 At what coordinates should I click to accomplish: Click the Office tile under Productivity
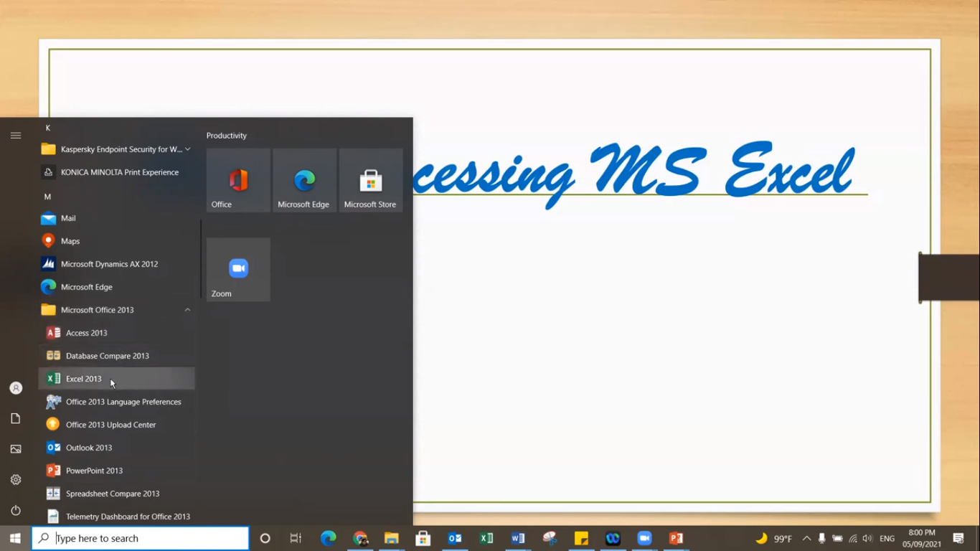[238, 180]
